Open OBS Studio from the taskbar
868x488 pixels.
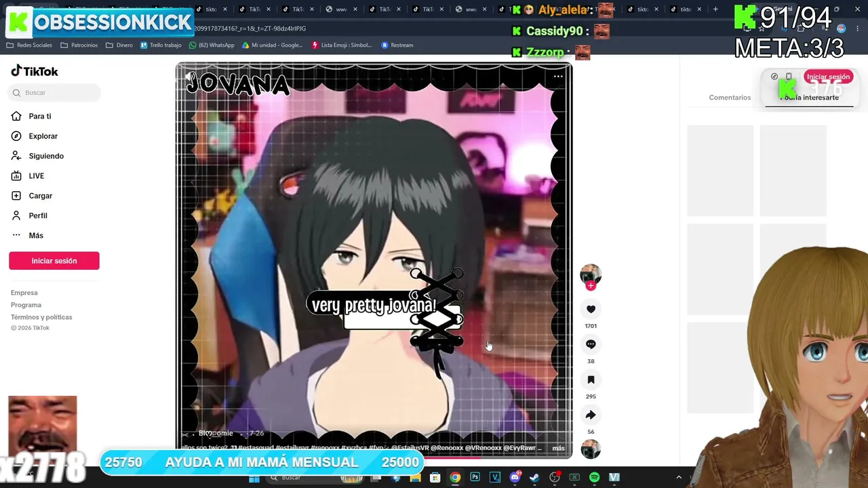coord(555,478)
